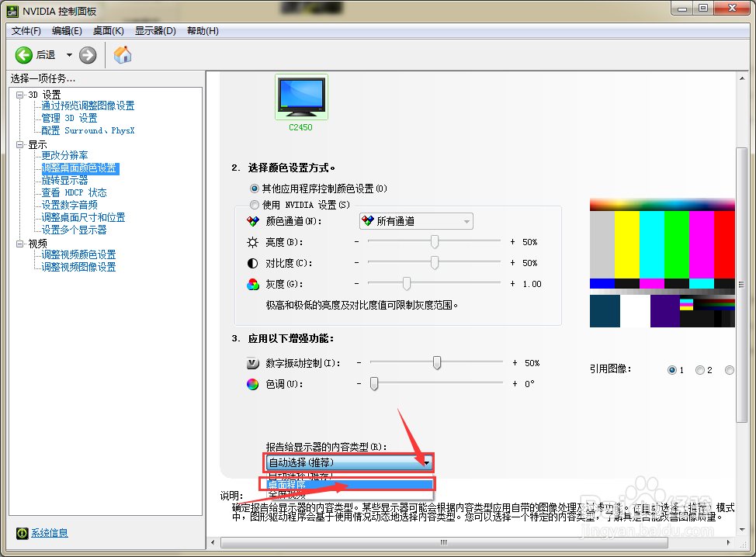Select 其他应用程序控制颜色设置 radio button

254,189
